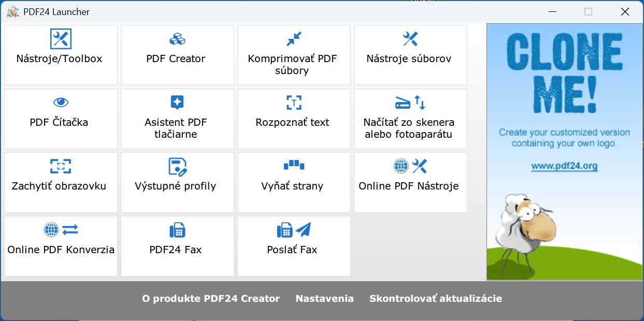Open O produkte PDF24 Creator
Viewport: 644px width, 321px height.
click(211, 299)
